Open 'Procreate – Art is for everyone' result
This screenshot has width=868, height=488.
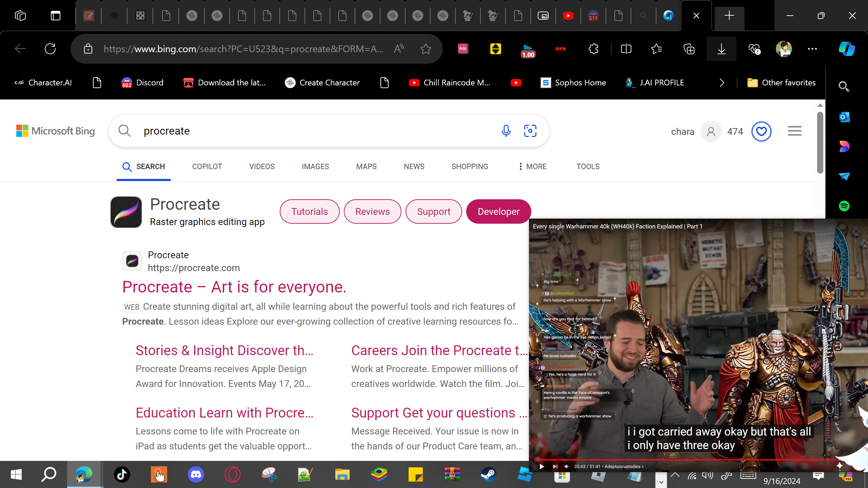[x=234, y=287]
